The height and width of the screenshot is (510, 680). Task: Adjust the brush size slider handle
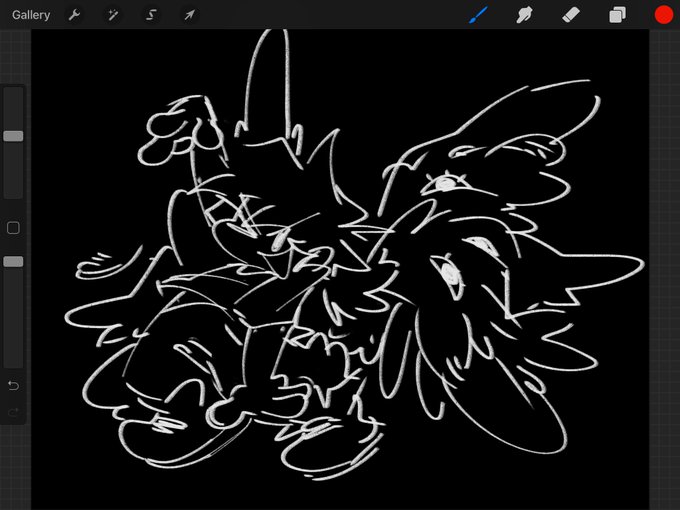click(13, 136)
